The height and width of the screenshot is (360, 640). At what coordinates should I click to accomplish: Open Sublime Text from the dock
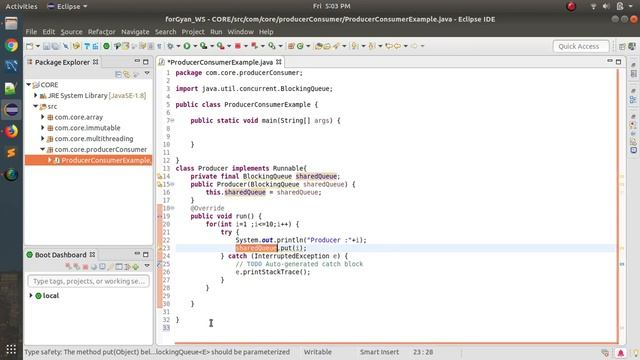(11, 153)
